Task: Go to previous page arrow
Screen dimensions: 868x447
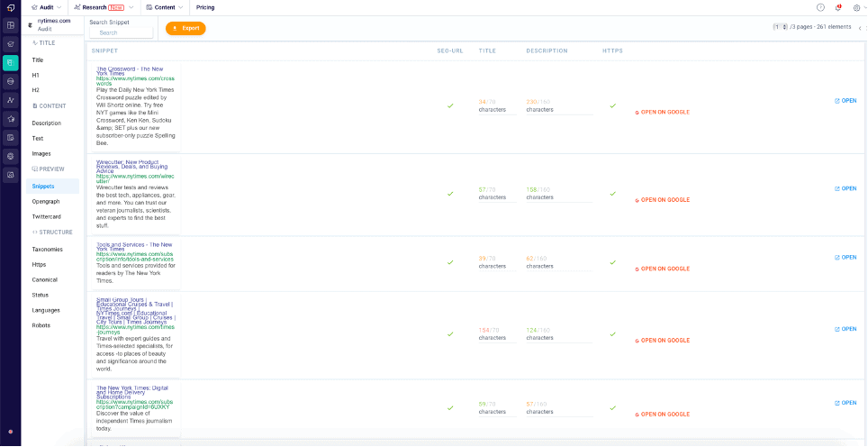Action: (860, 28)
